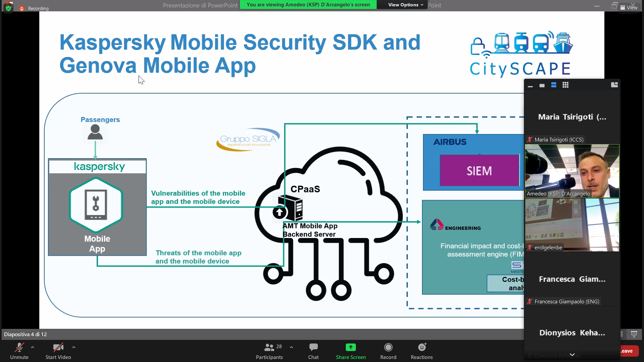Show active speaker video only
644x362 pixels.
(542, 85)
